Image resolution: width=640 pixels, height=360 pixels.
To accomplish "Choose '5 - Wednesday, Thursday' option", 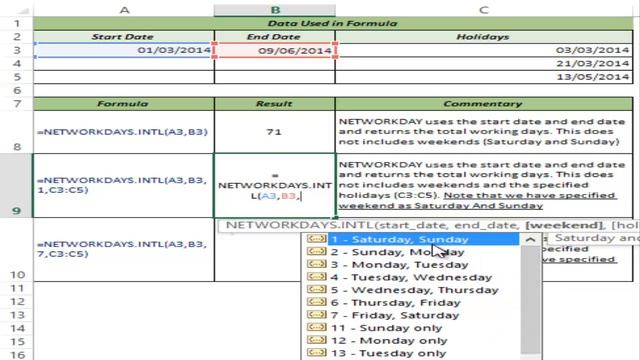I will click(x=414, y=290).
